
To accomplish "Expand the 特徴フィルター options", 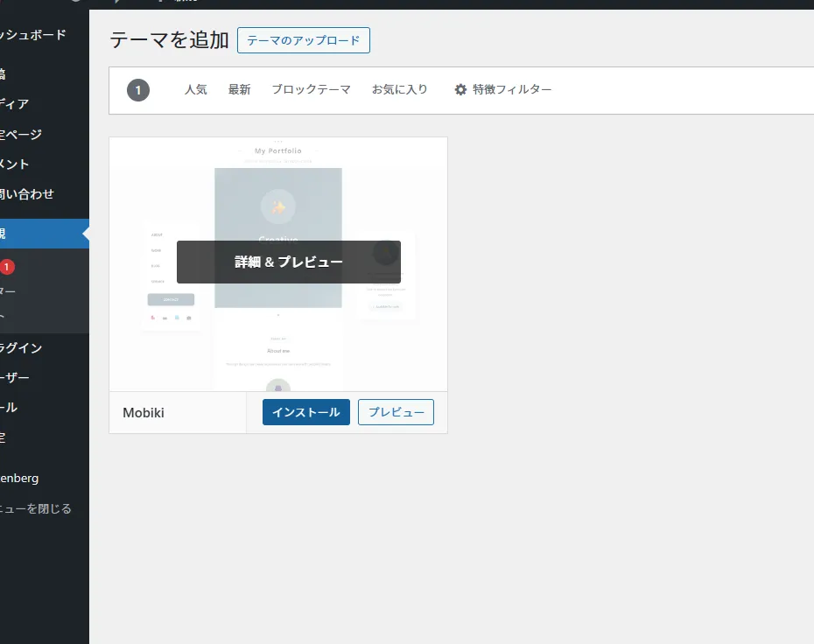I will coord(511,90).
